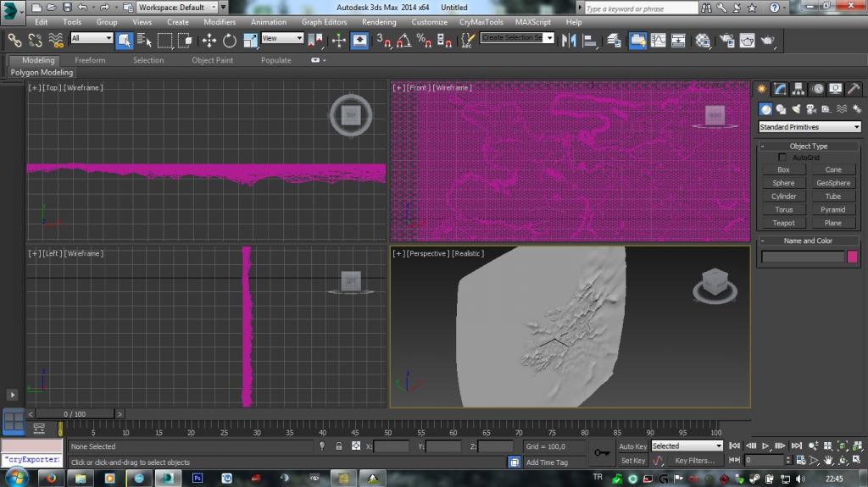
Task: Expand the selection filter 'All' dropdown
Action: [x=92, y=39]
